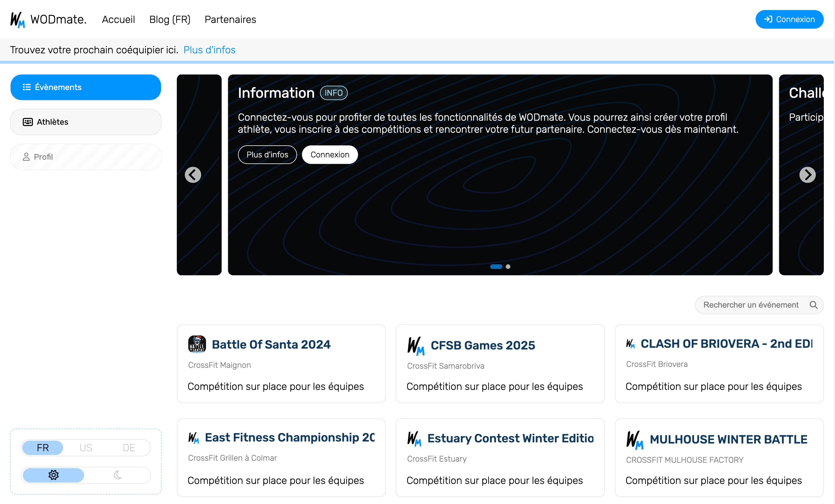Open the Évènements section in the sidebar
This screenshot has height=504, width=835.
click(85, 87)
